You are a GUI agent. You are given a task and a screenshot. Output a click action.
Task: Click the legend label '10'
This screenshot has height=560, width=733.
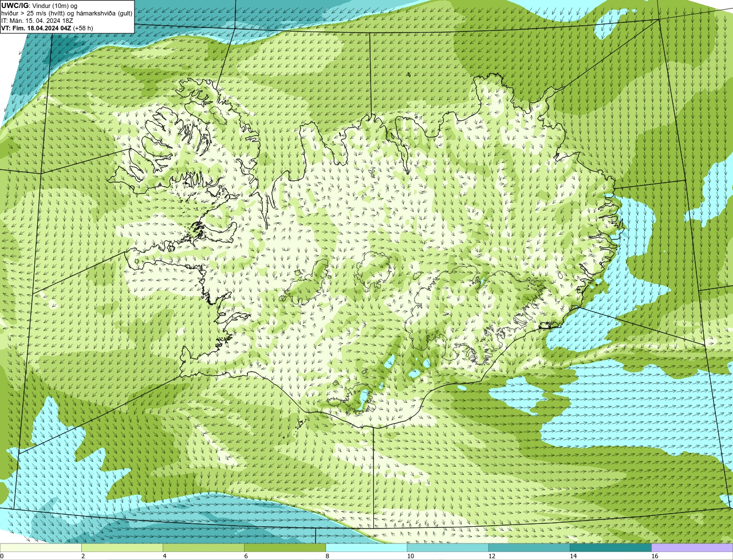pos(410,556)
